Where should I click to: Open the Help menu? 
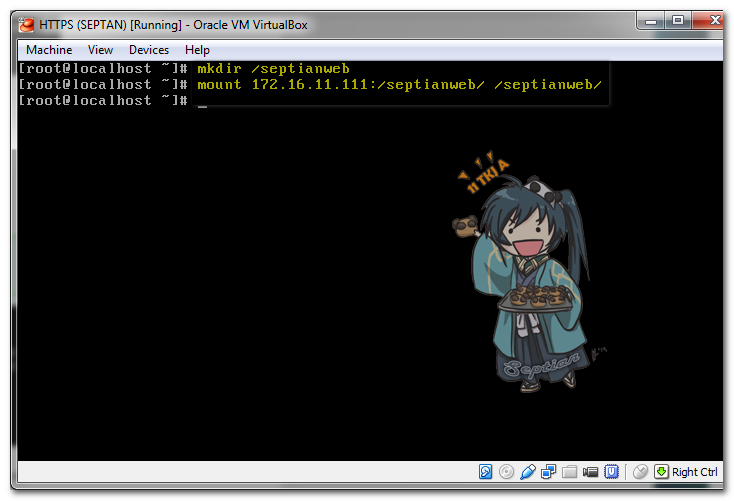197,50
